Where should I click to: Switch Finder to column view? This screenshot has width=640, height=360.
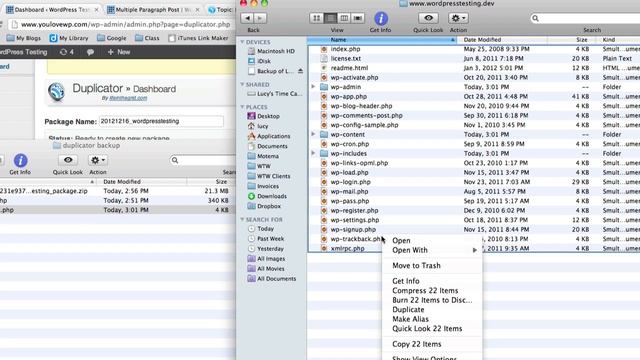tap(344, 18)
